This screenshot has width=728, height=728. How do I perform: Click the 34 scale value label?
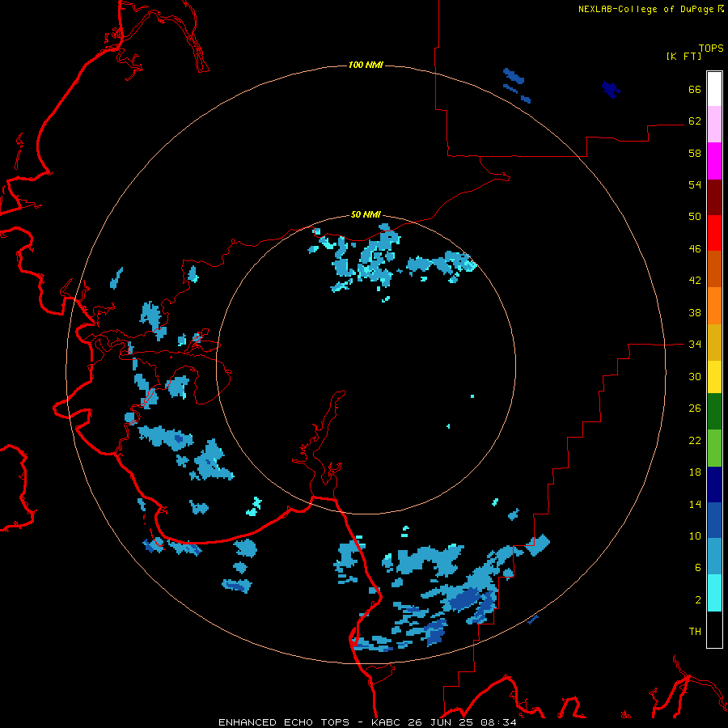(x=695, y=345)
